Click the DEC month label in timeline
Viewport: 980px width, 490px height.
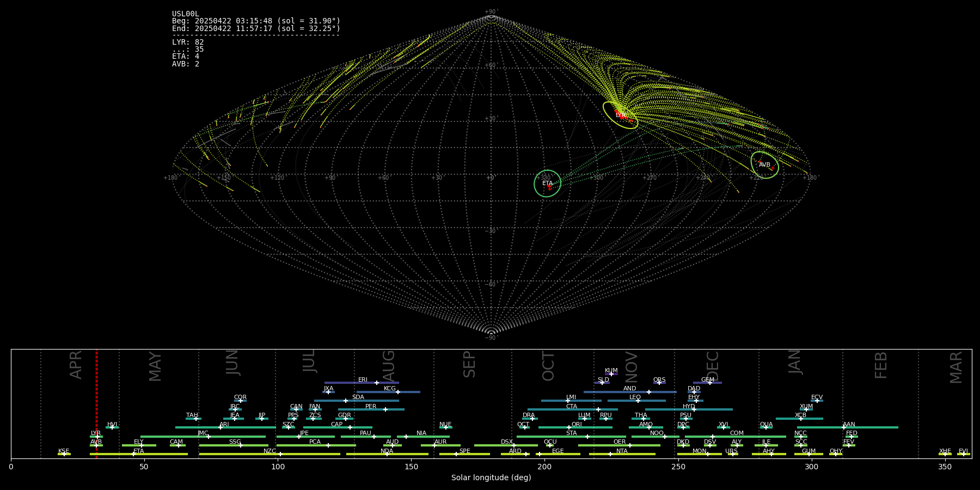[713, 366]
